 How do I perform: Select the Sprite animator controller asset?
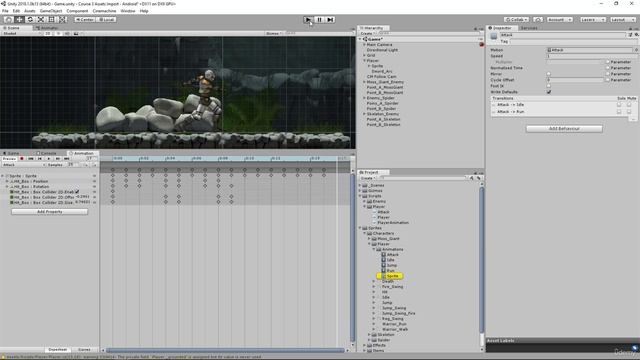(x=392, y=276)
